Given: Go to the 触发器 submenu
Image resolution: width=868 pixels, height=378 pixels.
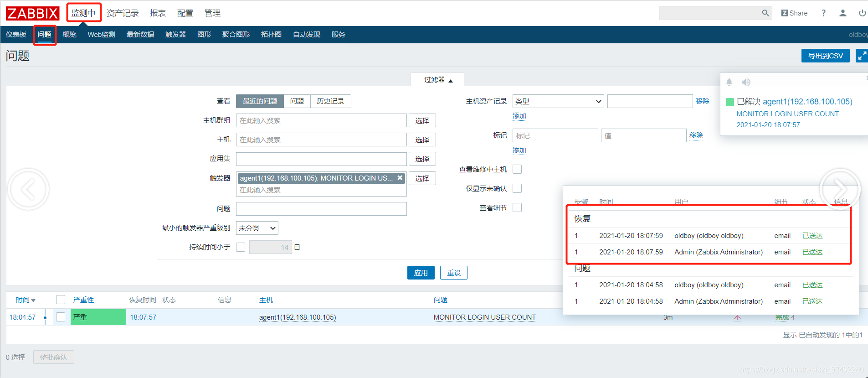Looking at the screenshot, I should pyautogui.click(x=175, y=35).
